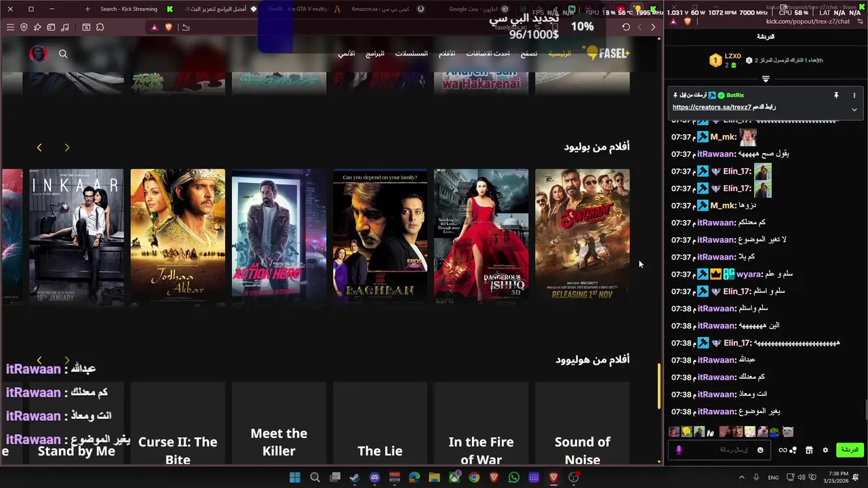Viewport: 868px width, 488px height.
Task: Click the music note playlist icon
Action: click(64, 27)
